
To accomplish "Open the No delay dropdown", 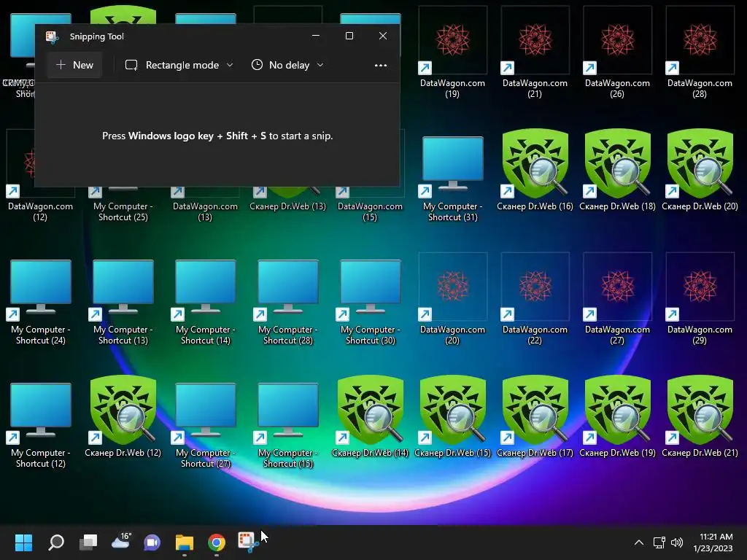I will tap(287, 65).
